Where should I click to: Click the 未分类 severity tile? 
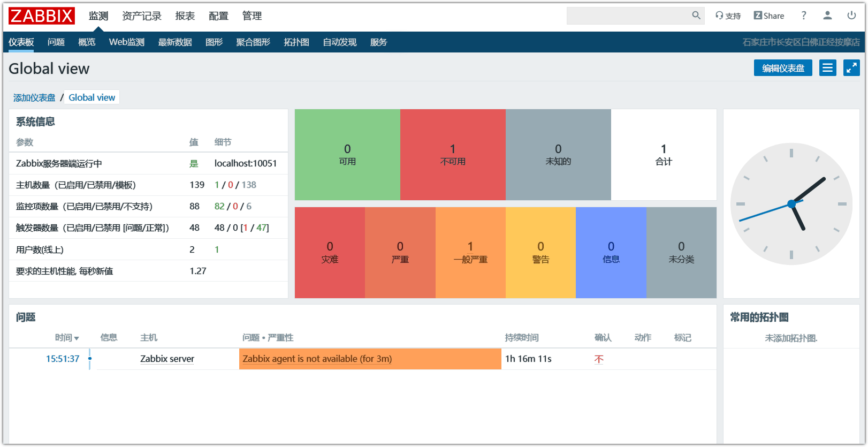[x=681, y=253]
